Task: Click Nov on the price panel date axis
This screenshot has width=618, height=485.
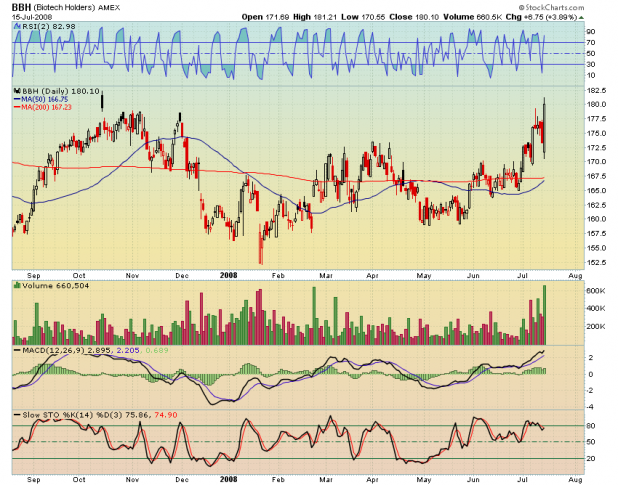Action: [x=132, y=276]
